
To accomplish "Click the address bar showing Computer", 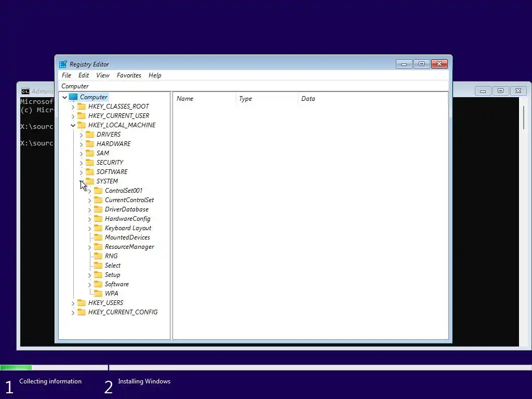I will 254,86.
